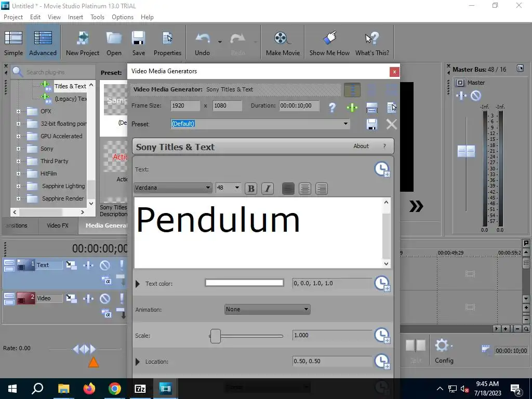This screenshot has height=399, width=532.
Task: Open the Animation None dropdown
Action: 268,309
